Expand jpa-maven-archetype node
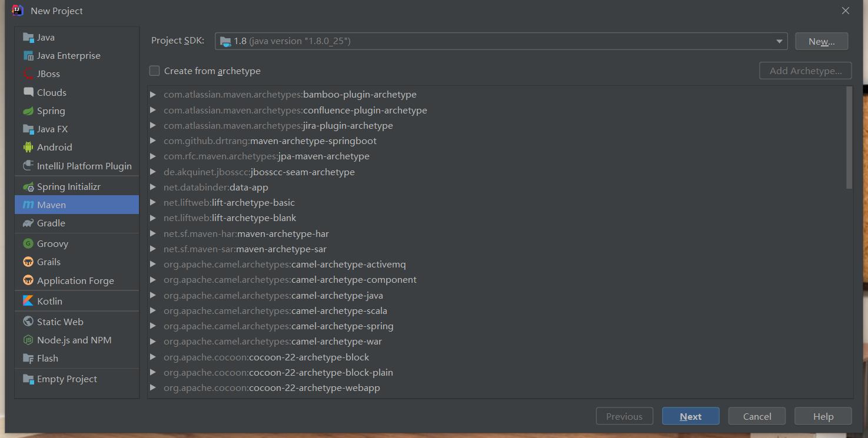 pos(153,156)
